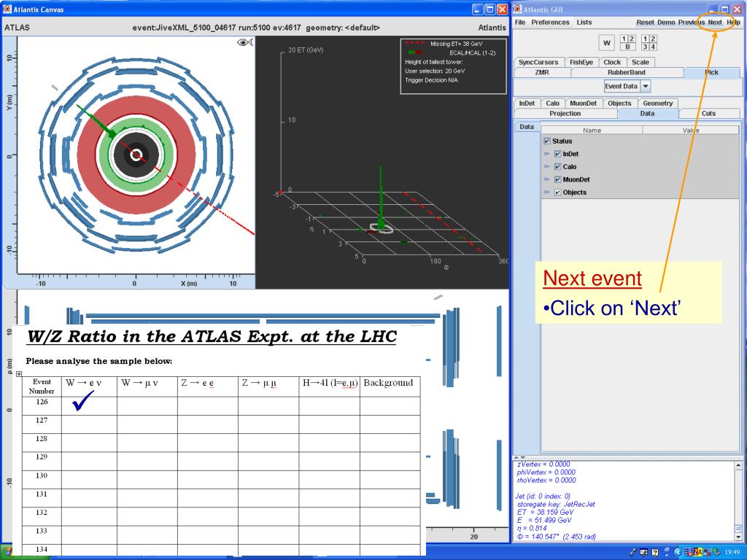
Task: Uncheck the InDet data checkbox
Action: 558,154
